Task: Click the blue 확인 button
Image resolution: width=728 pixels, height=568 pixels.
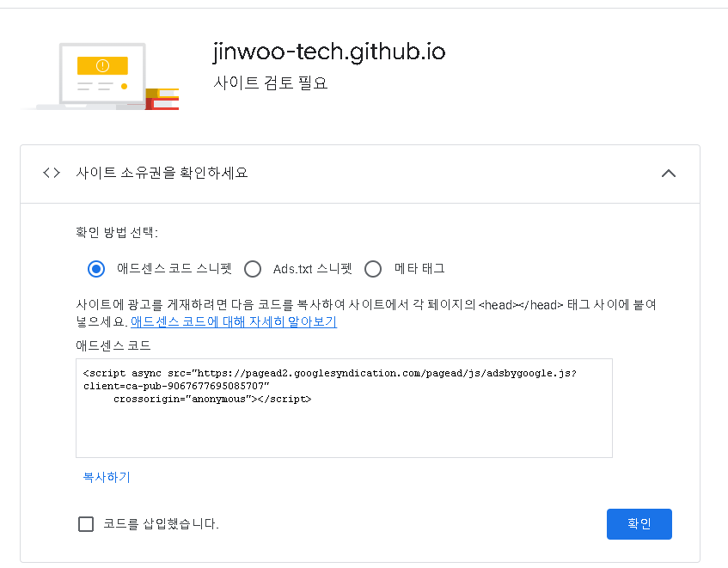Action: (x=639, y=524)
